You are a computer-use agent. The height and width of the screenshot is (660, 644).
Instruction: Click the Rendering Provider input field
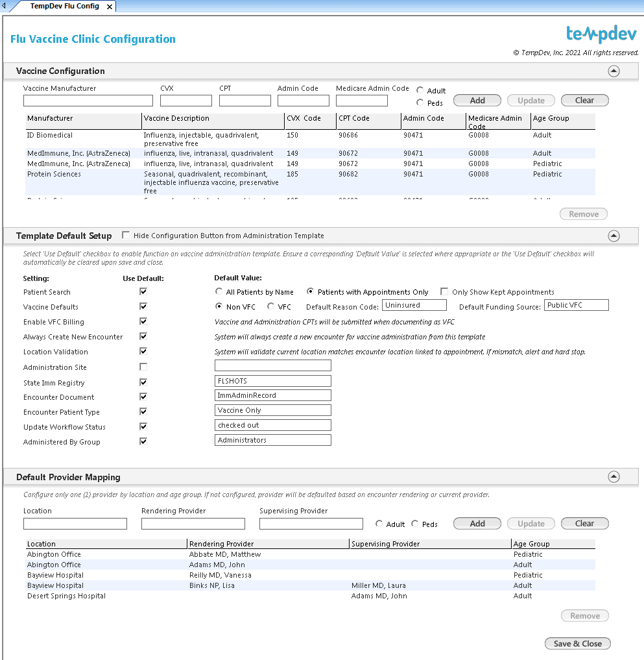click(x=193, y=524)
